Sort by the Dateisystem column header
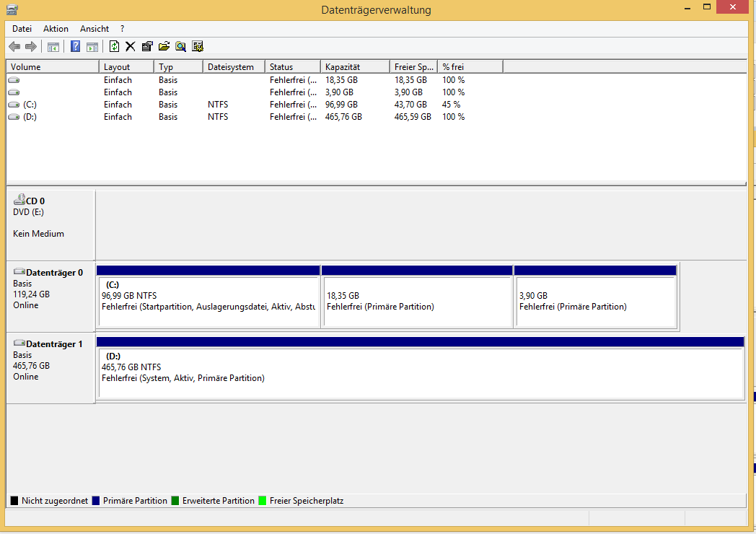Image resolution: width=756 pixels, height=534 pixels. (234, 67)
